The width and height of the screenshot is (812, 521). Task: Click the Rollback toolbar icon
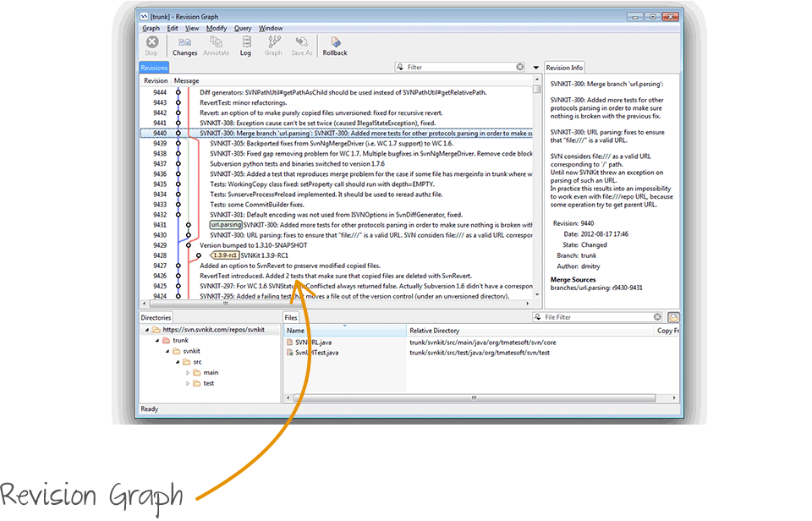coord(335,46)
